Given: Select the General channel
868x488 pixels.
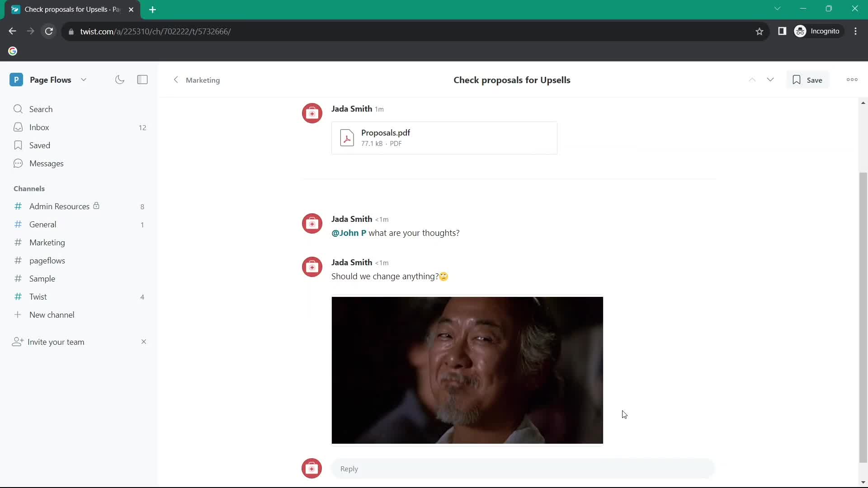Looking at the screenshot, I should 42,224.
